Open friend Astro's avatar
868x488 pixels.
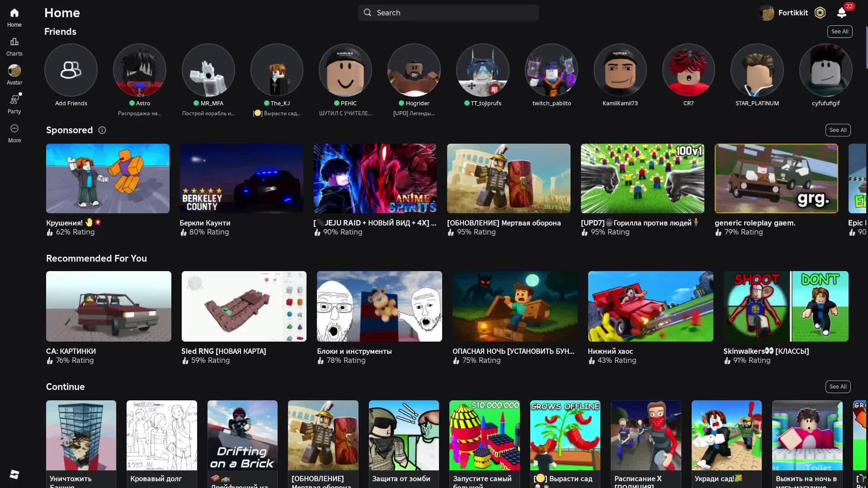click(139, 70)
